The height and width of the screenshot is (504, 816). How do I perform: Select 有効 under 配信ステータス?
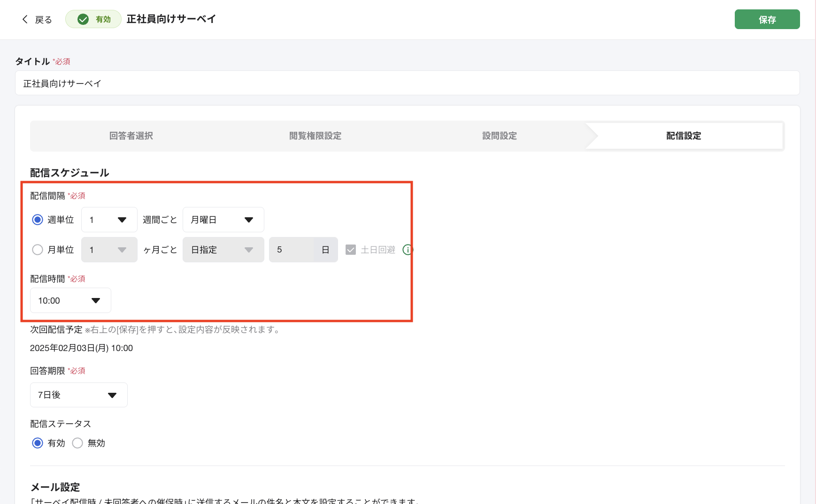pos(38,443)
